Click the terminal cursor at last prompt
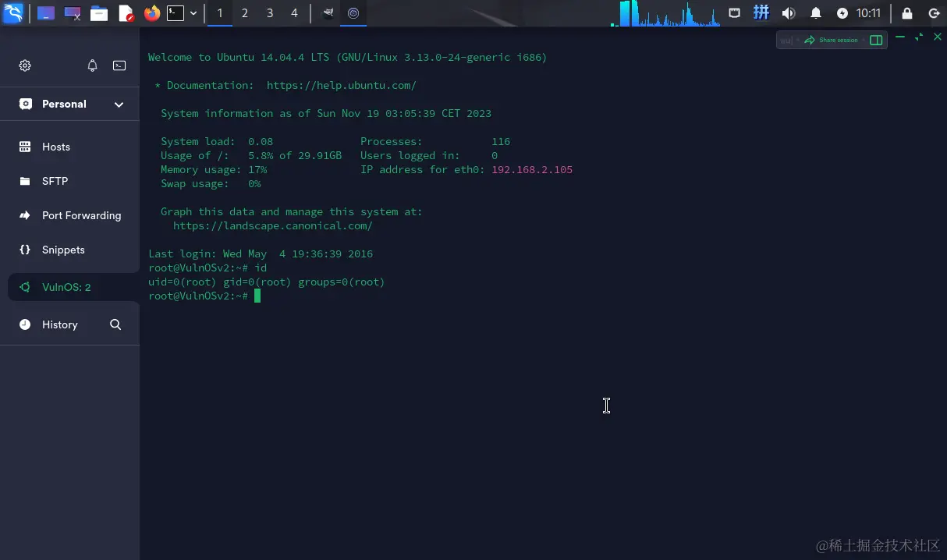Screen dimensions: 947x560 [x=257, y=296]
